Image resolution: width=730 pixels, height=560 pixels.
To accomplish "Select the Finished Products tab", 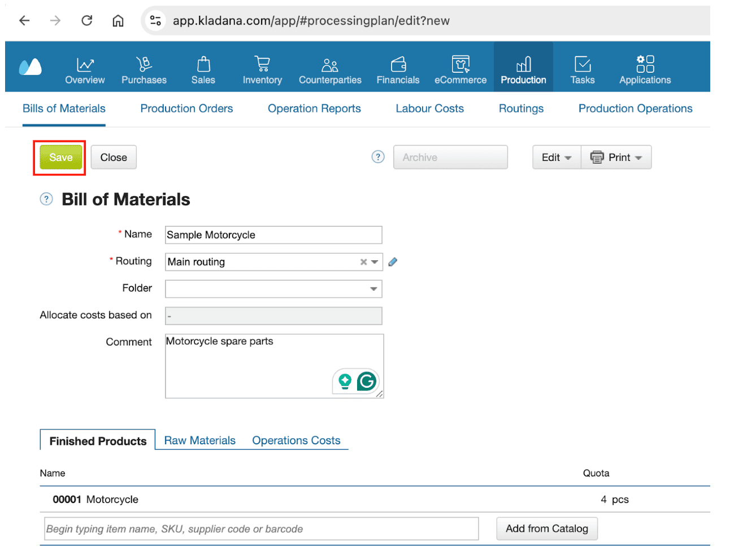I will tap(98, 441).
